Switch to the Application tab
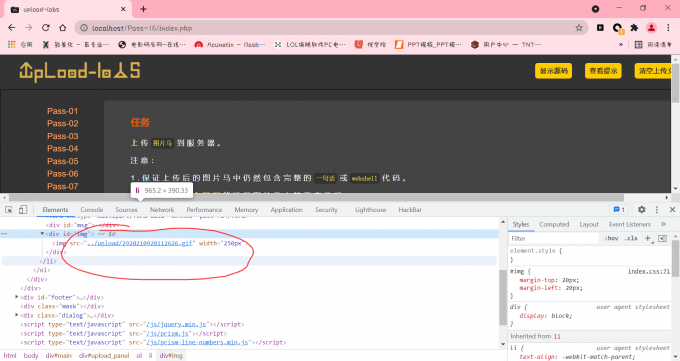Viewport: 680px width, 361px height. 287,210
